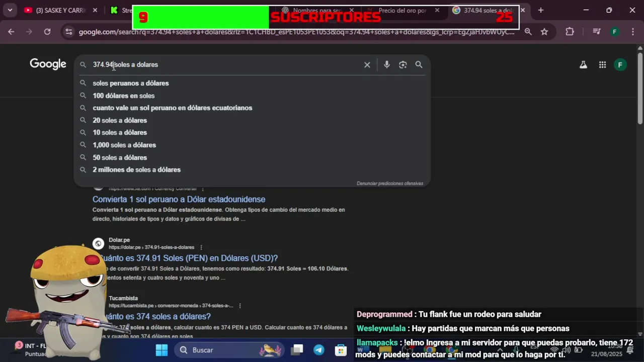The width and height of the screenshot is (644, 362).
Task: Open a new browser tab
Action: [x=541, y=10]
